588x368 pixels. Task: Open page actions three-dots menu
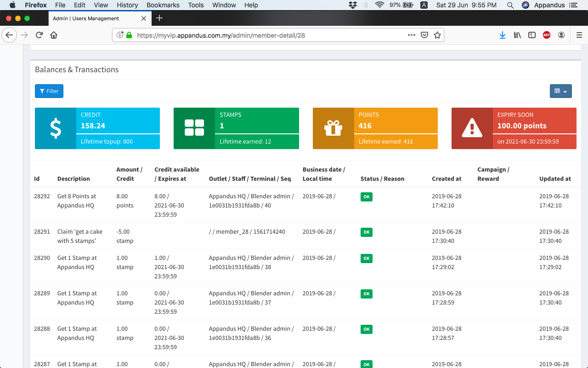(x=412, y=35)
